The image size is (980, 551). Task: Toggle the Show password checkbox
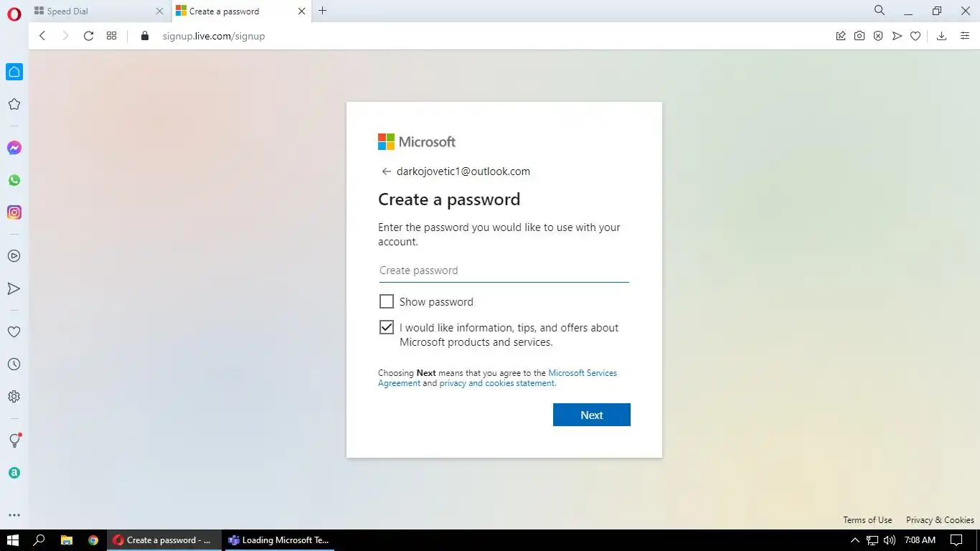point(387,301)
